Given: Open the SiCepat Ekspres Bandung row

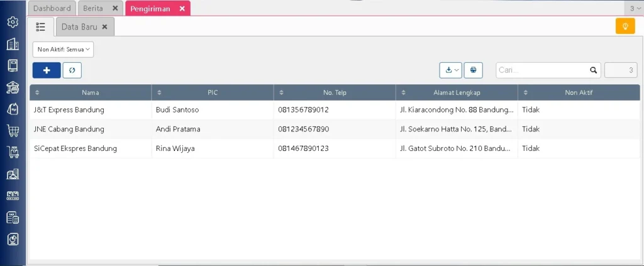Looking at the screenshot, I should coord(335,148).
